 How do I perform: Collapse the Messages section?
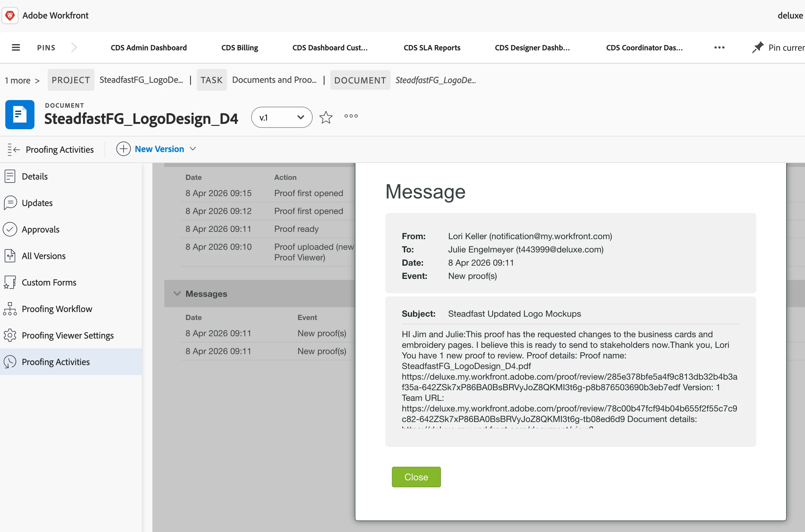coord(177,293)
